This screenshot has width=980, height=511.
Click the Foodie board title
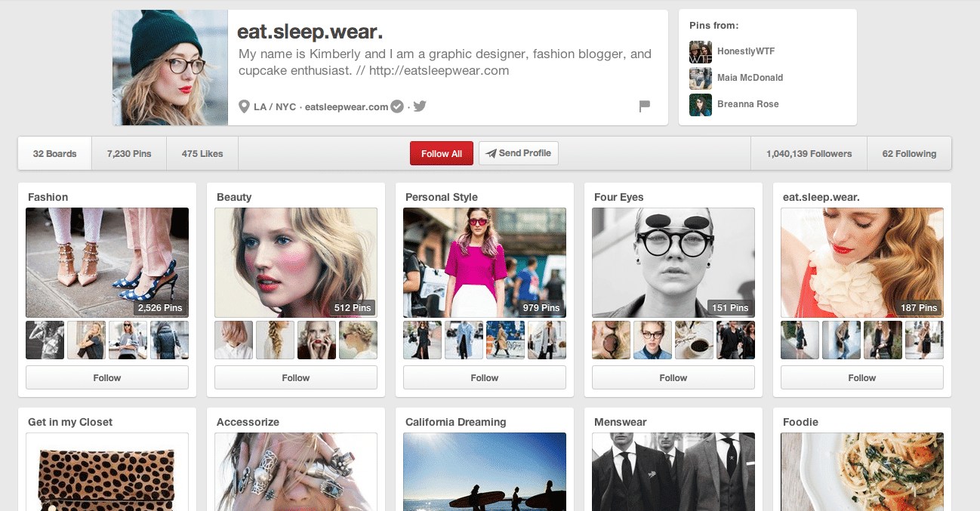click(x=801, y=422)
